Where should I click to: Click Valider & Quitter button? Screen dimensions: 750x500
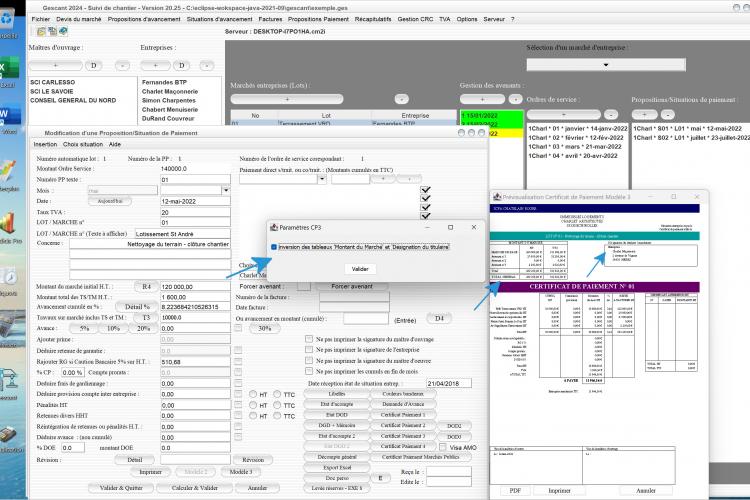pos(121,488)
